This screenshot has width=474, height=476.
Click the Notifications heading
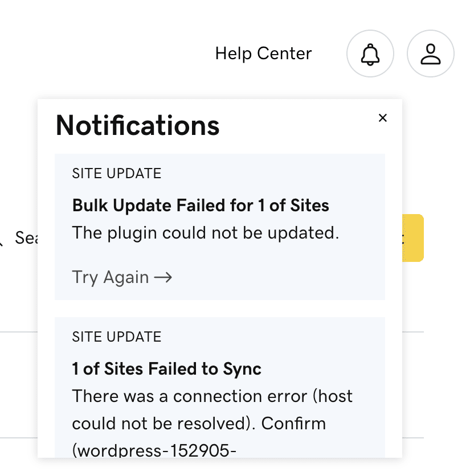[x=137, y=125]
